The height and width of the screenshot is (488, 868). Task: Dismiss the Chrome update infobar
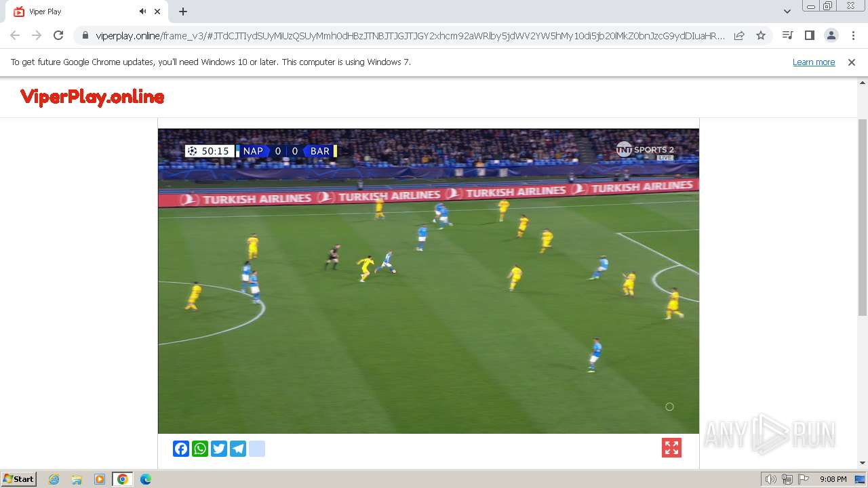[x=852, y=62]
